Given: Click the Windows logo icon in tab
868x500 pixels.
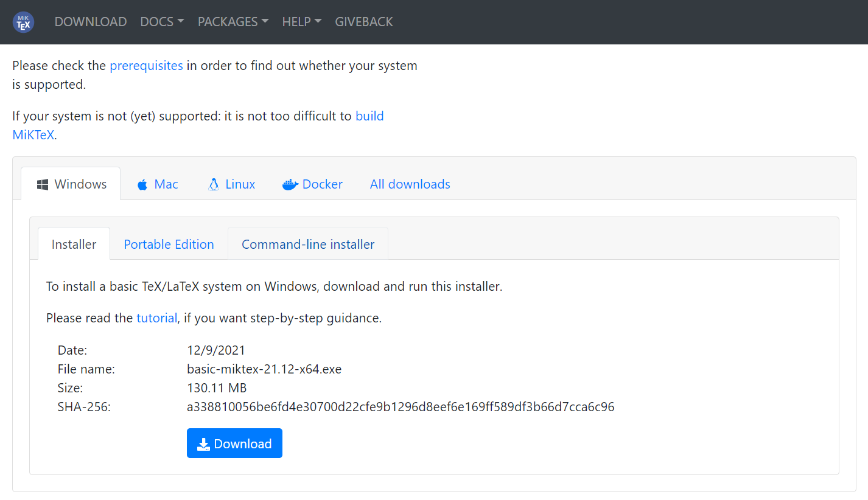Looking at the screenshot, I should [43, 185].
